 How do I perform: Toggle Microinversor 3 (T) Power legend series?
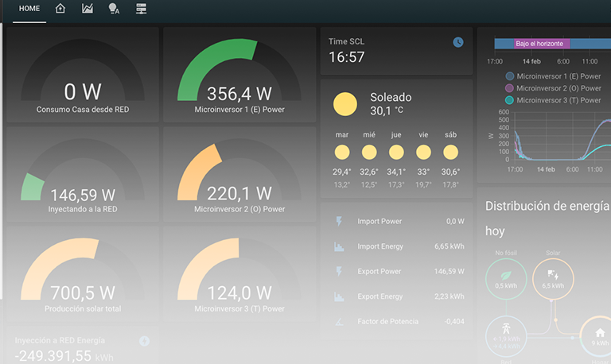[554, 100]
